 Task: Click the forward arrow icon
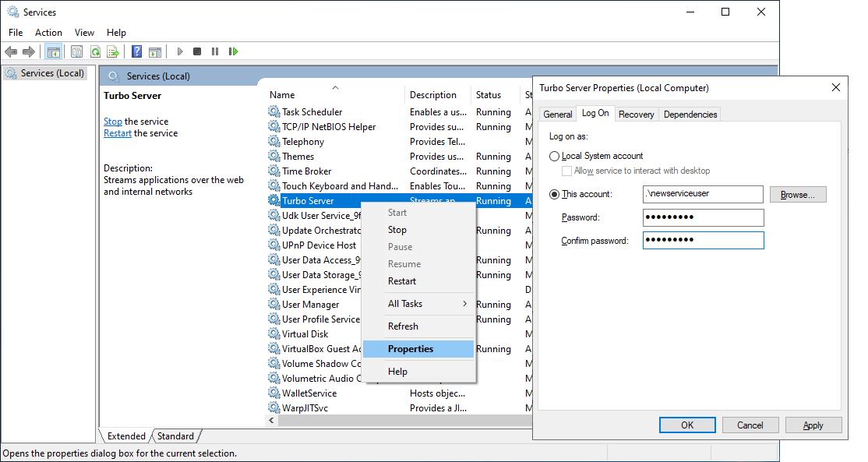[30, 51]
